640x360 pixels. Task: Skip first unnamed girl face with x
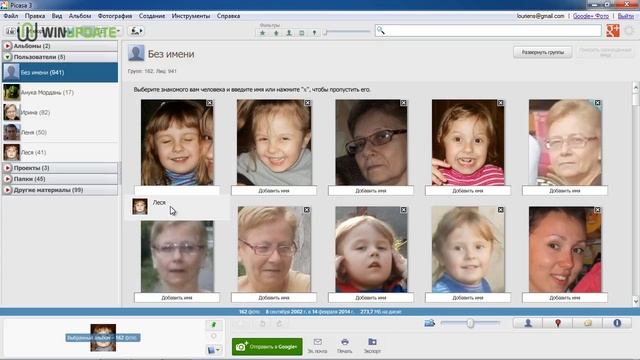click(209, 103)
